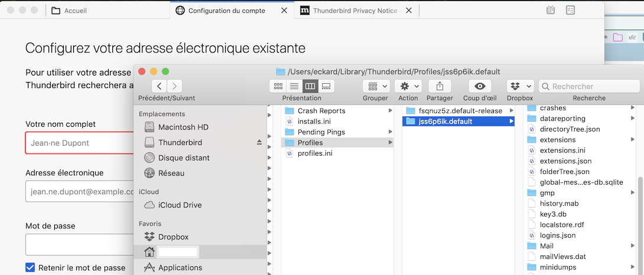Open the Dropbox toolbar dropdown

click(520, 86)
